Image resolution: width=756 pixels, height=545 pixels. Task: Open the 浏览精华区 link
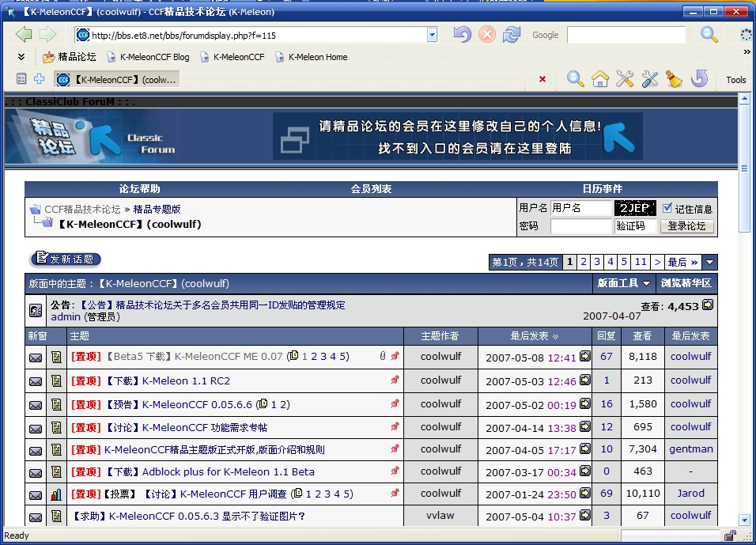686,283
